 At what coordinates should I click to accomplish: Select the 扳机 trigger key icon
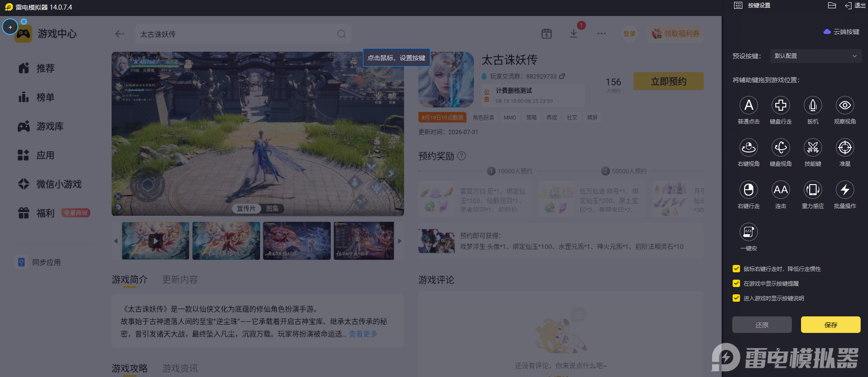point(813,105)
